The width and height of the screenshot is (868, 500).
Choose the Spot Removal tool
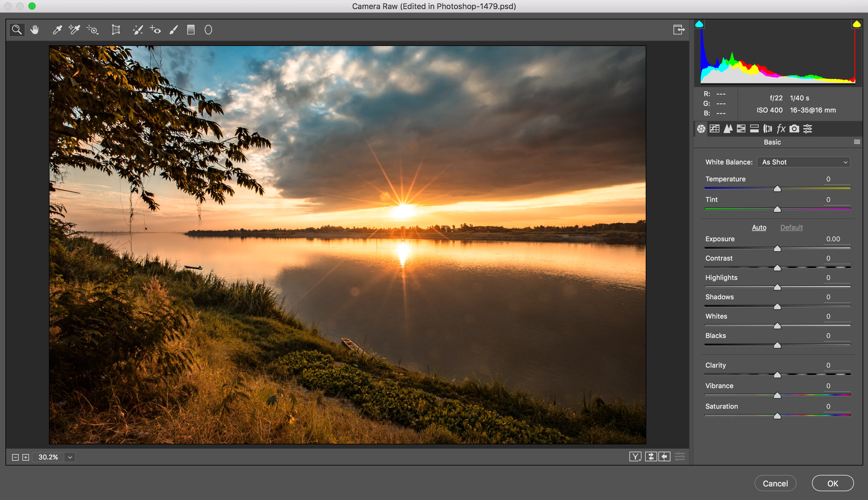(x=138, y=30)
